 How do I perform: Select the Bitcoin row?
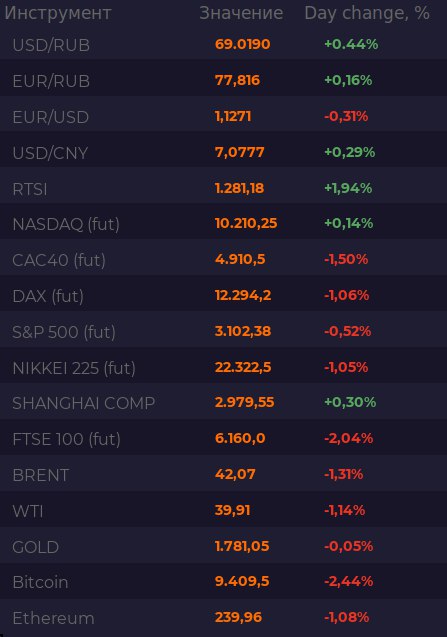tap(224, 582)
